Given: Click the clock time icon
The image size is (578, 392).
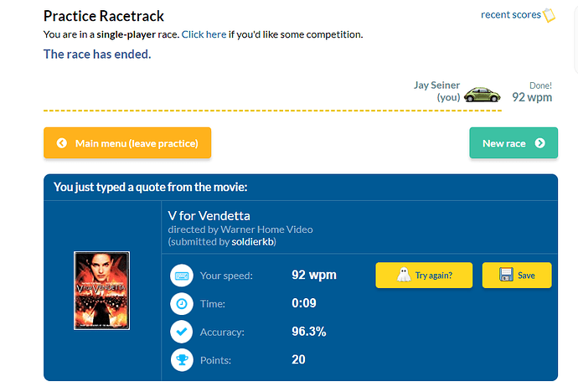Looking at the screenshot, I should [x=182, y=303].
